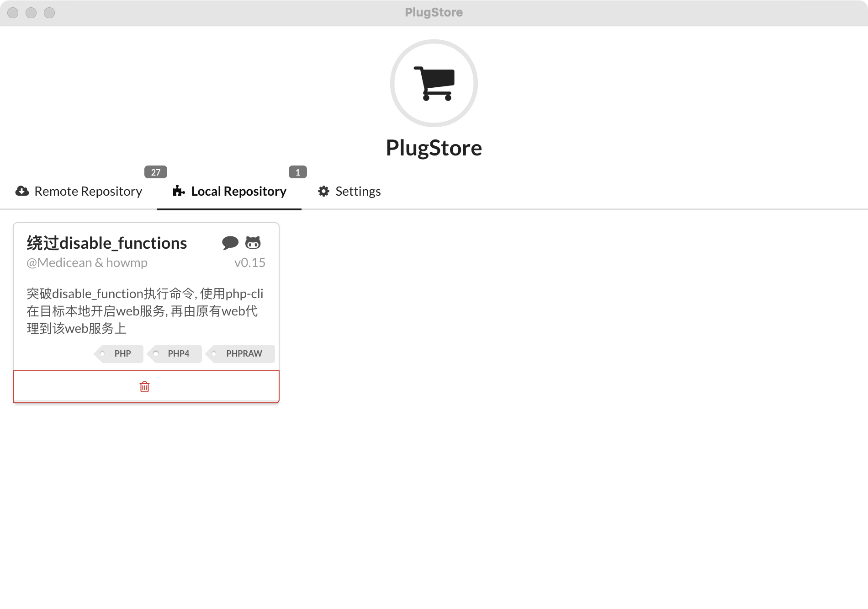Click the puzzle piece icon
The height and width of the screenshot is (609, 868).
pos(179,191)
